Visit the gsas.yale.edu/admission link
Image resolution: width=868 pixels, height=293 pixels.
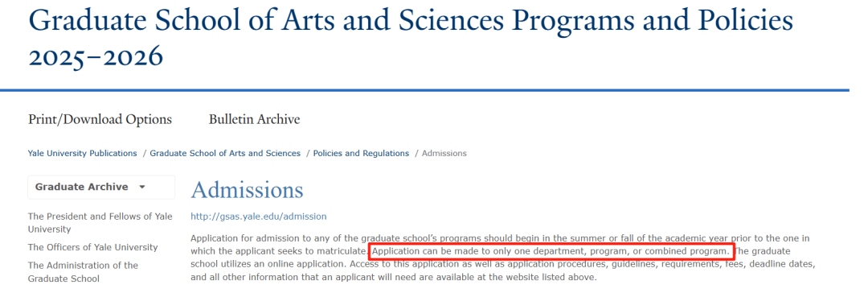(x=259, y=217)
